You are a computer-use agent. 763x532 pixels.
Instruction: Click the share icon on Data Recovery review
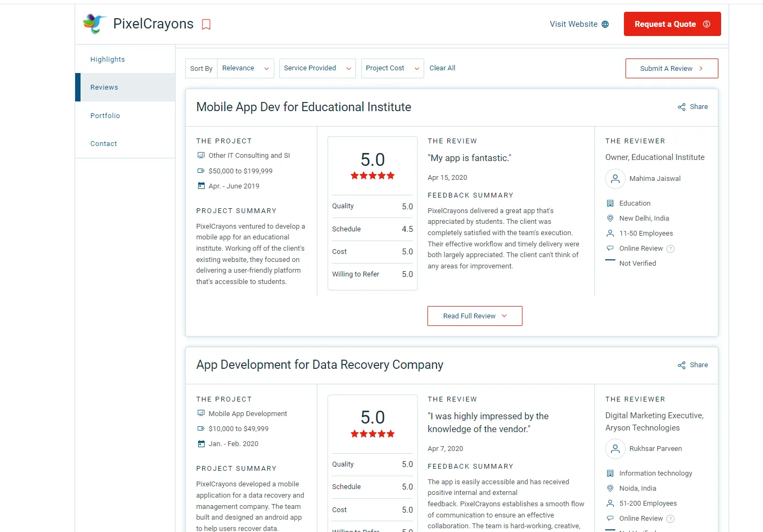coord(681,365)
